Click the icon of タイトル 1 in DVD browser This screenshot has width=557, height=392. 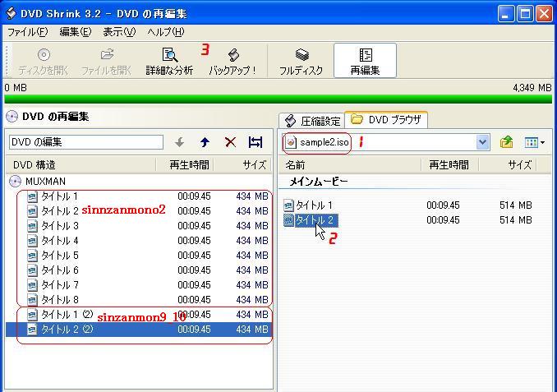pos(288,205)
